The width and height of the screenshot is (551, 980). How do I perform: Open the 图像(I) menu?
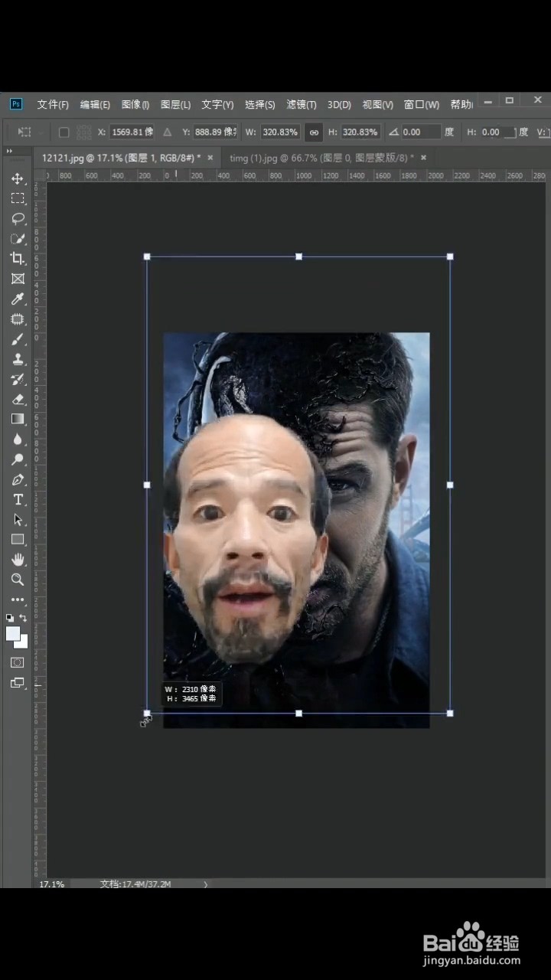[135, 105]
